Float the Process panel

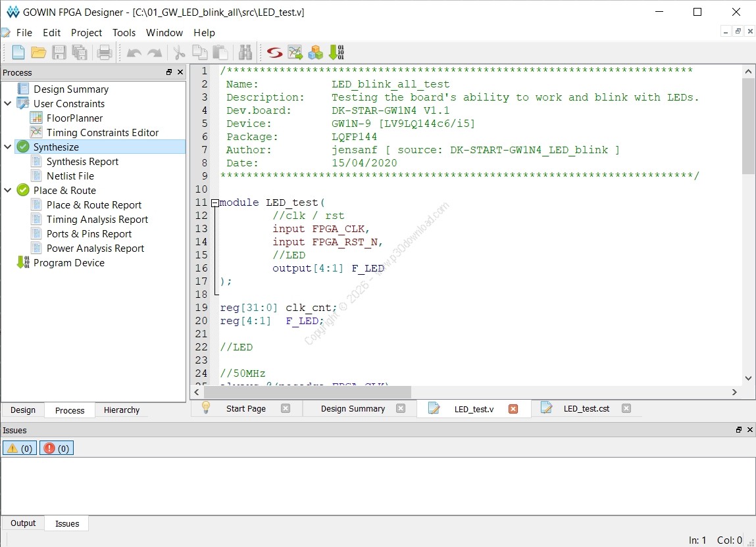click(168, 72)
